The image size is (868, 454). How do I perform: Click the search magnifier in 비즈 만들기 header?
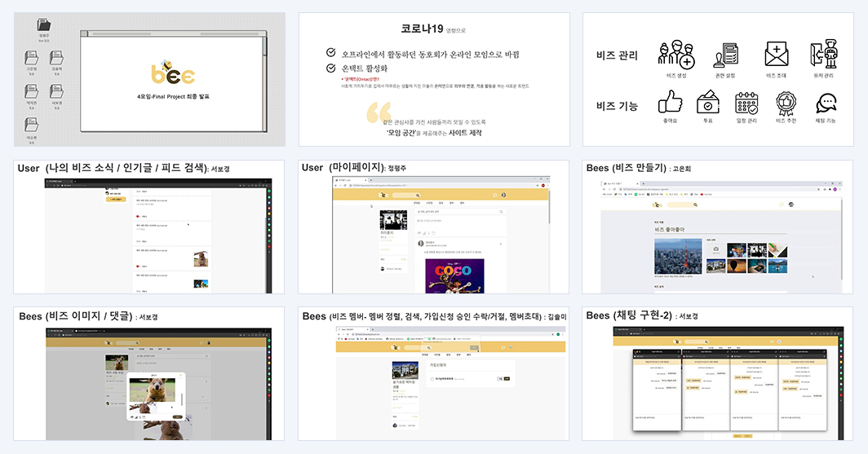tap(695, 205)
